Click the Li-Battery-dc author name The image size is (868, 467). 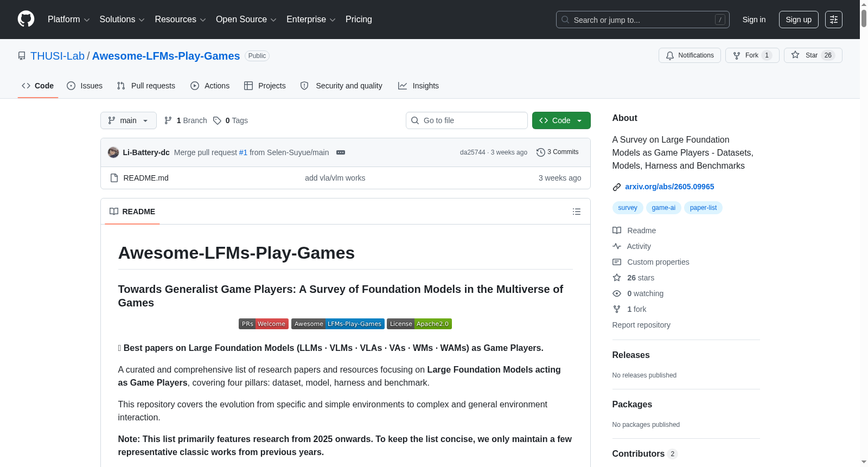pos(146,152)
